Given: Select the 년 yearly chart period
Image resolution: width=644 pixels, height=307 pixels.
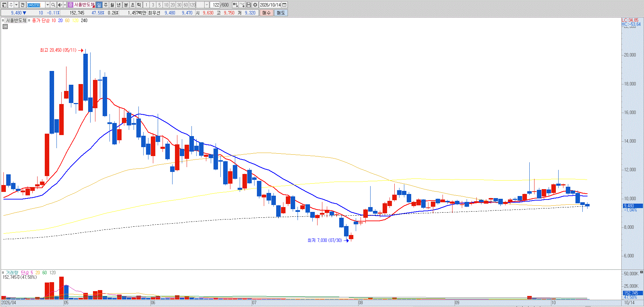Looking at the screenshot, I should click(x=118, y=5).
